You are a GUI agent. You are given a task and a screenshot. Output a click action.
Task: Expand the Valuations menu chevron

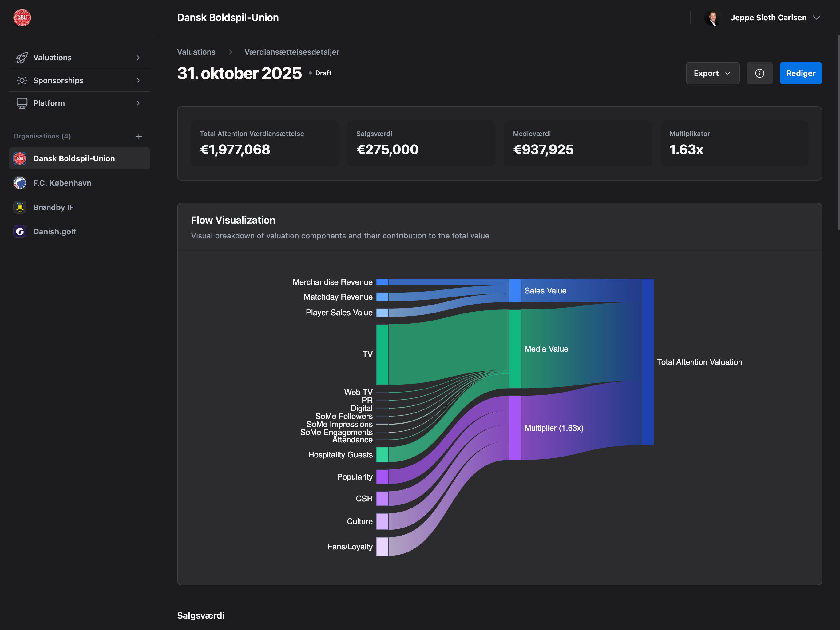[138, 58]
